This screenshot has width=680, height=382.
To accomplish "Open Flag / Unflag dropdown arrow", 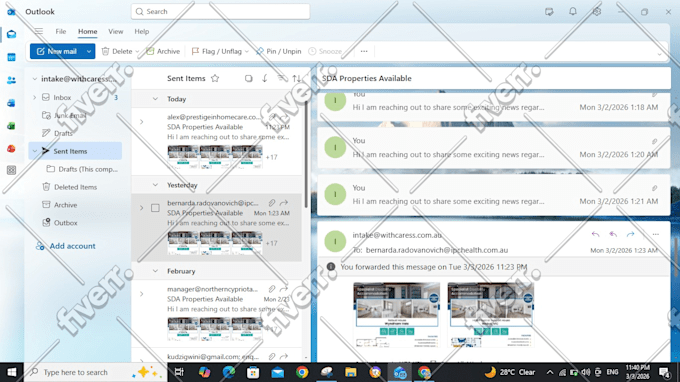I will [247, 52].
